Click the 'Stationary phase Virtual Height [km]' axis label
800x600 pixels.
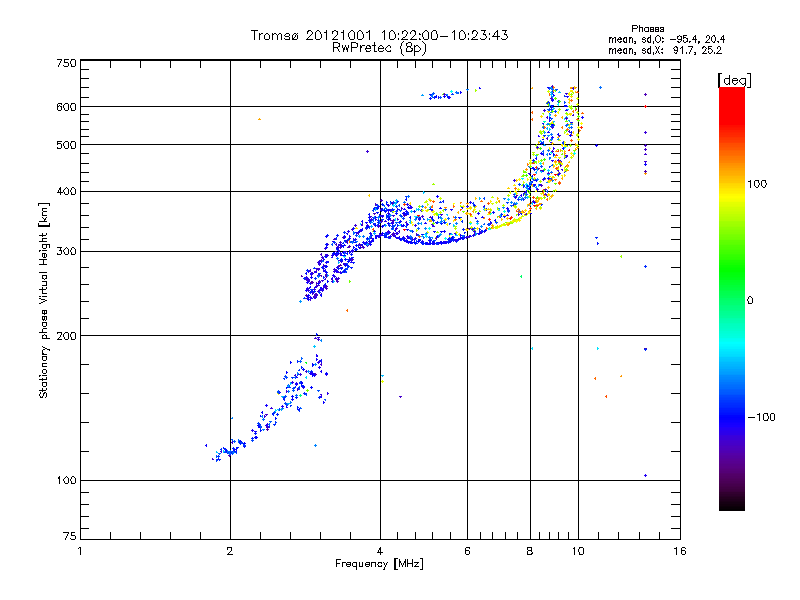click(x=44, y=301)
